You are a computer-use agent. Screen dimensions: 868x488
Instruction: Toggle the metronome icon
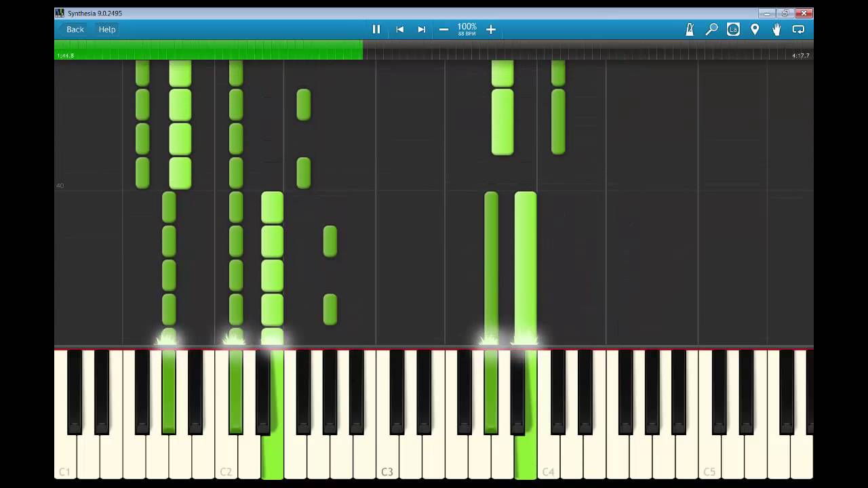pos(690,29)
